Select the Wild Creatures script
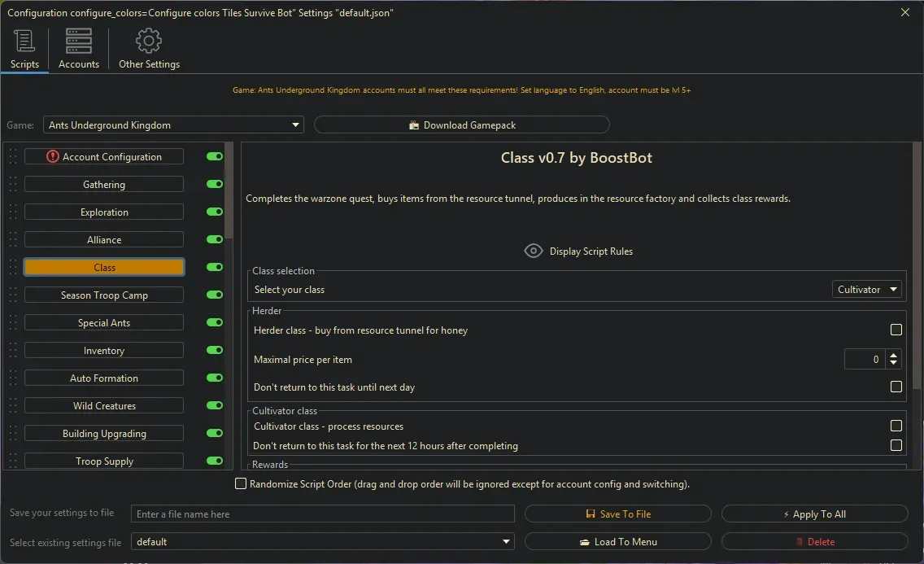The height and width of the screenshot is (564, 924). pyautogui.click(x=104, y=406)
